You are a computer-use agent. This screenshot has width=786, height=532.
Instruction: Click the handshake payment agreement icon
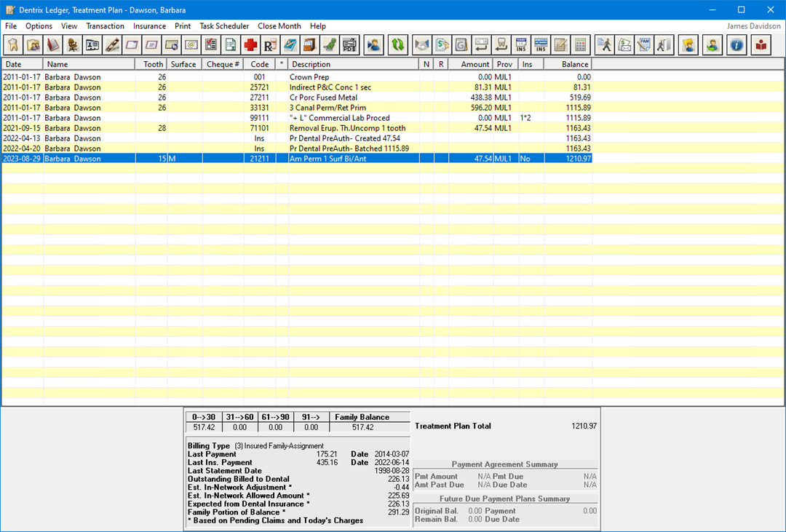click(x=422, y=45)
